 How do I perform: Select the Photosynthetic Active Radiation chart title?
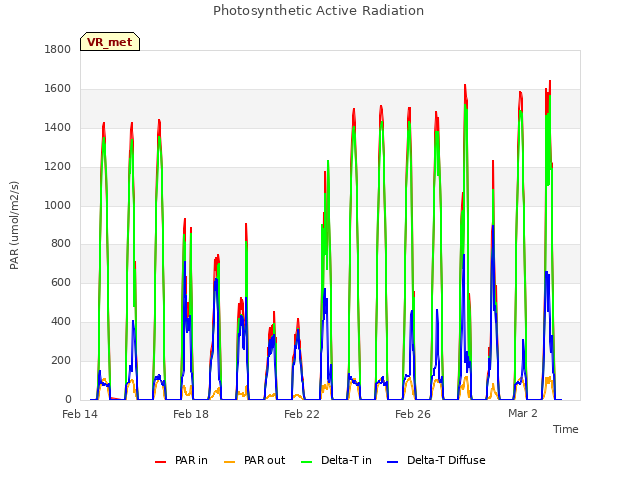tap(318, 11)
